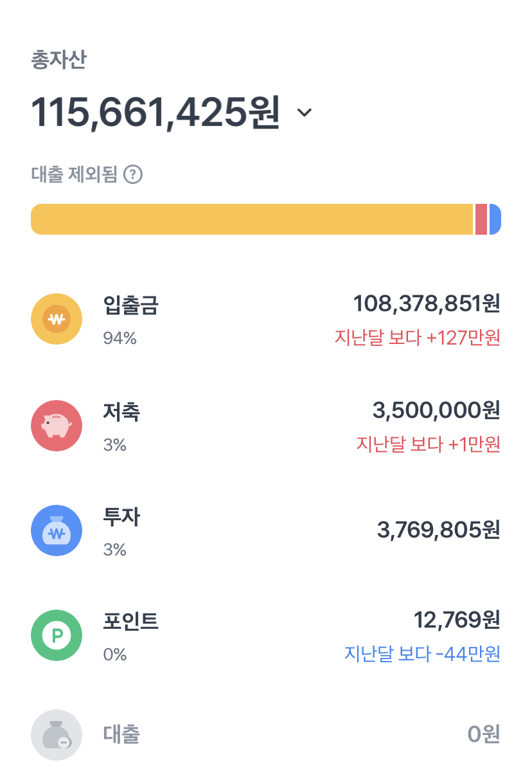
Task: Open the 대출 제외됨 question mark help
Action: coord(132,174)
